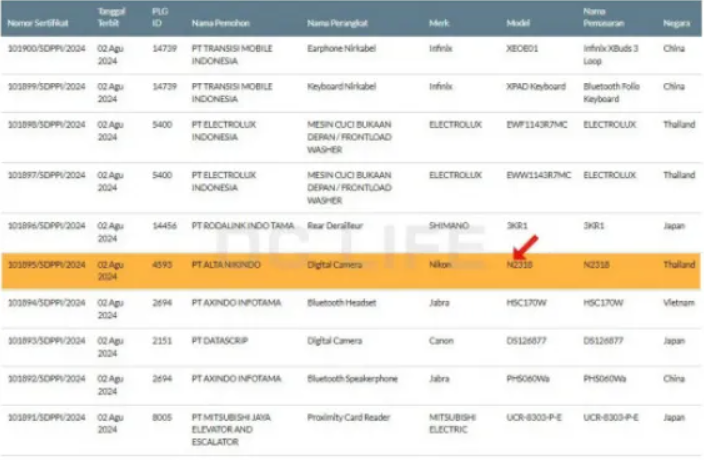Click the Proximity Card Reader device cell

(349, 417)
